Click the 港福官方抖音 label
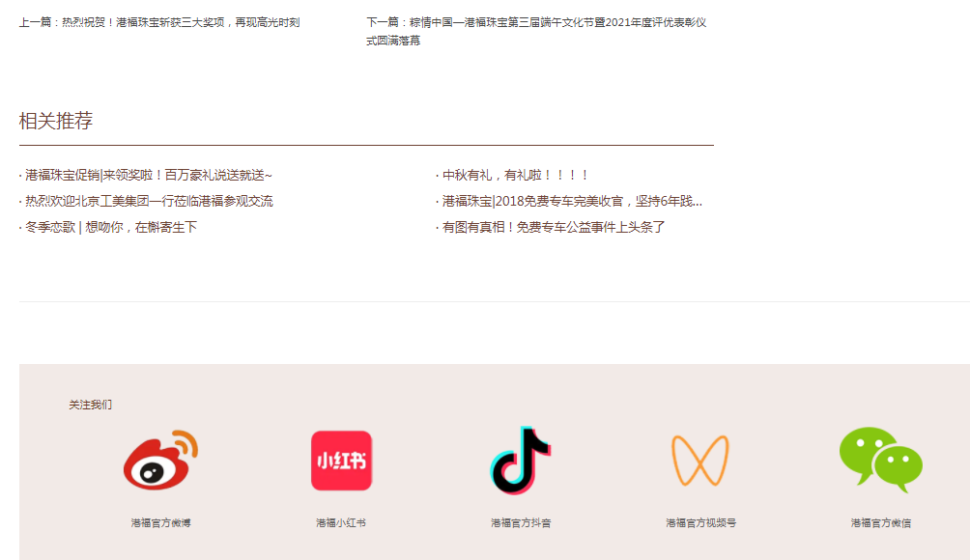The height and width of the screenshot is (560, 970). pyautogui.click(x=521, y=522)
